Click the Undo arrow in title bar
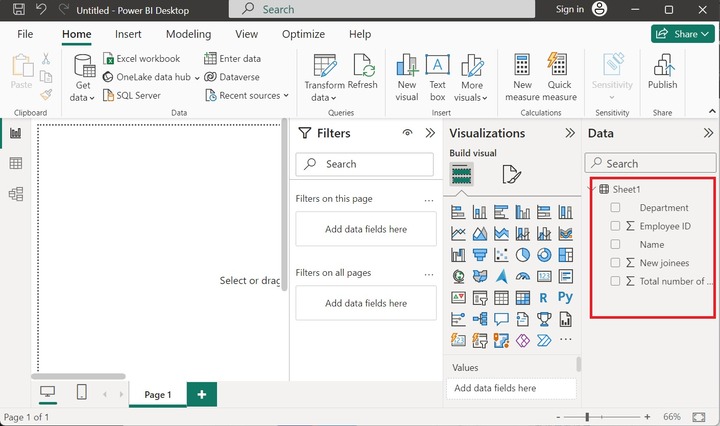Screen dimensions: 720x426 (41, 10)
